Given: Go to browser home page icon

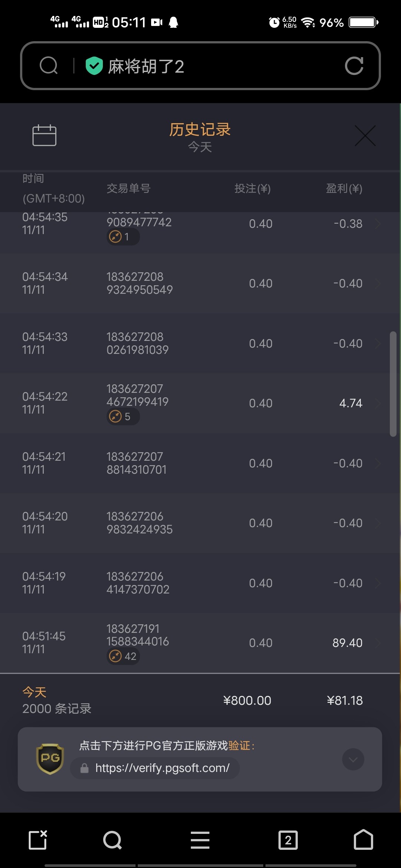Looking at the screenshot, I should point(363,840).
